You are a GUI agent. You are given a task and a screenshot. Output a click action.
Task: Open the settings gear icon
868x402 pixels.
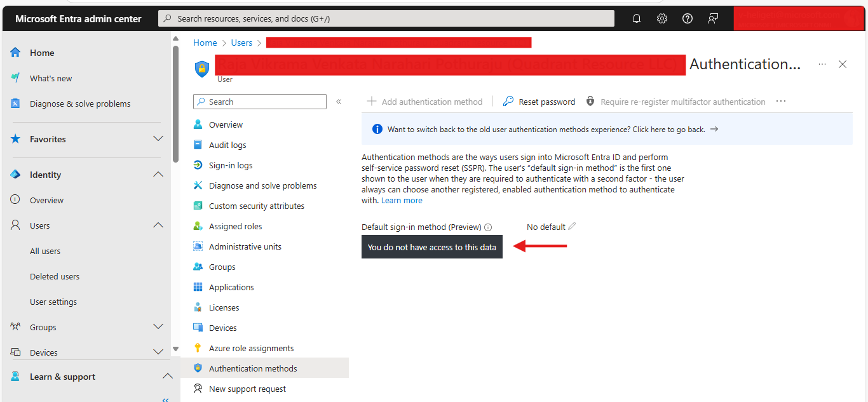click(661, 18)
